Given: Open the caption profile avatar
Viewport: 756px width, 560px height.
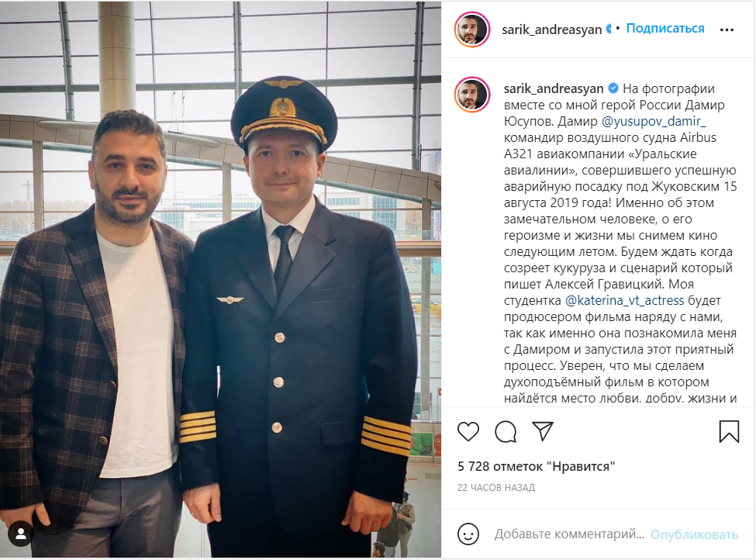Looking at the screenshot, I should 472,95.
